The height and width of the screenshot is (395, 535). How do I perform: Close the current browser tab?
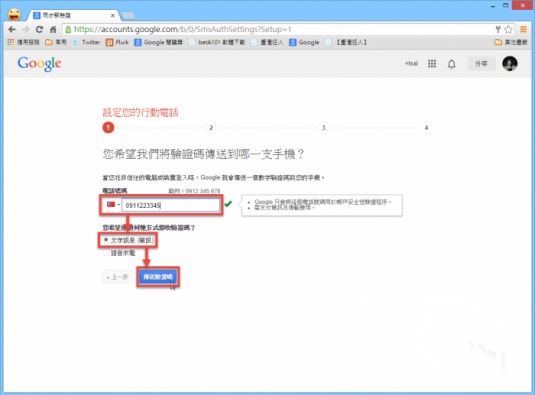pyautogui.click(x=113, y=15)
